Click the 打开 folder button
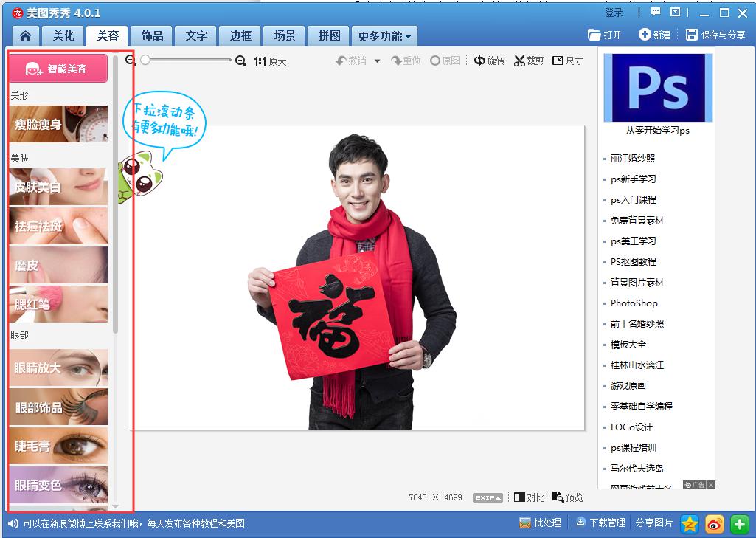This screenshot has height=538, width=756. [x=605, y=35]
